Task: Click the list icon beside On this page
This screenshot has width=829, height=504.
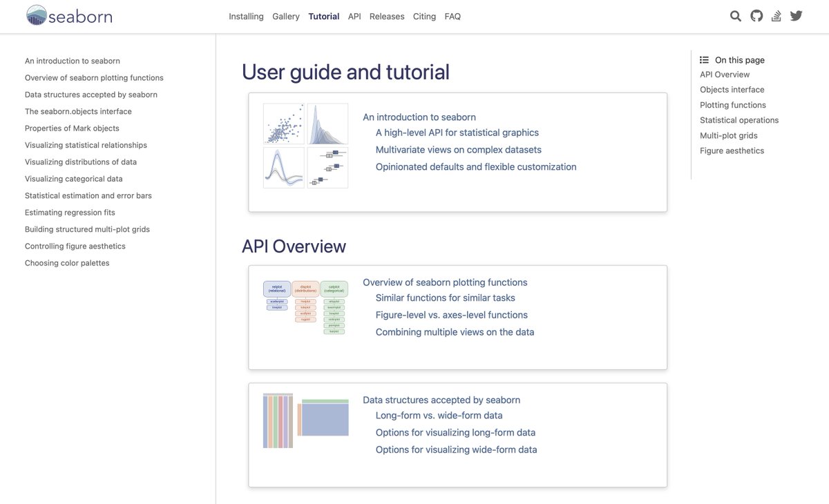Action: pyautogui.click(x=703, y=59)
